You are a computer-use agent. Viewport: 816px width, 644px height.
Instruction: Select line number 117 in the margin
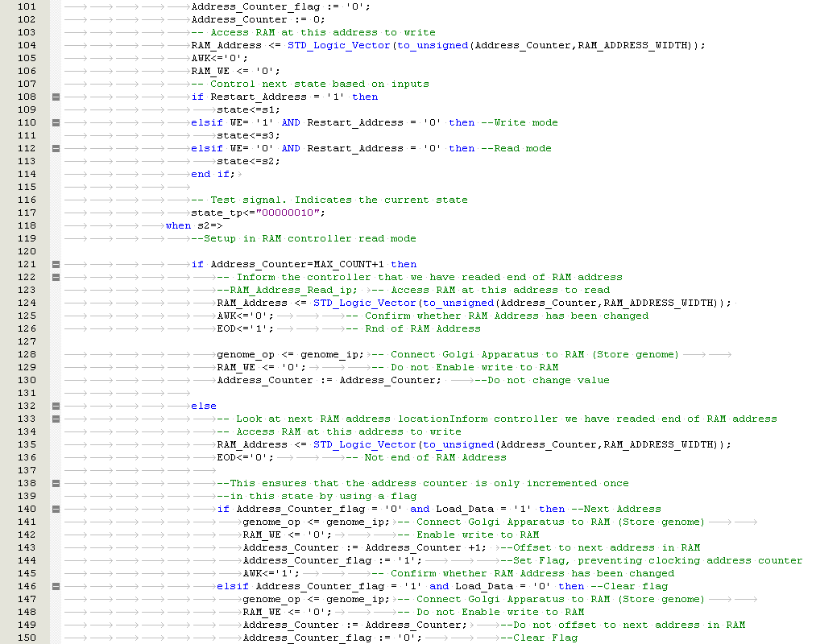[x=27, y=213]
